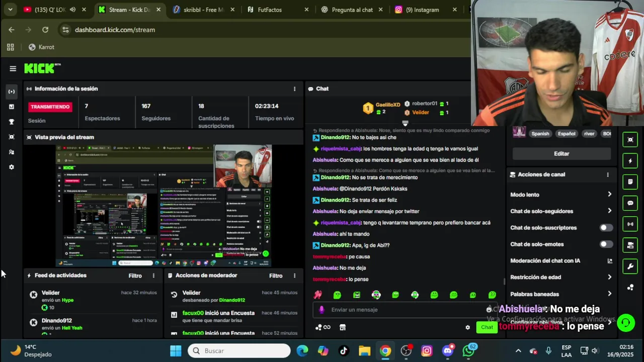Insert the first pink emote in chat row
644x362 pixels.
(318, 295)
